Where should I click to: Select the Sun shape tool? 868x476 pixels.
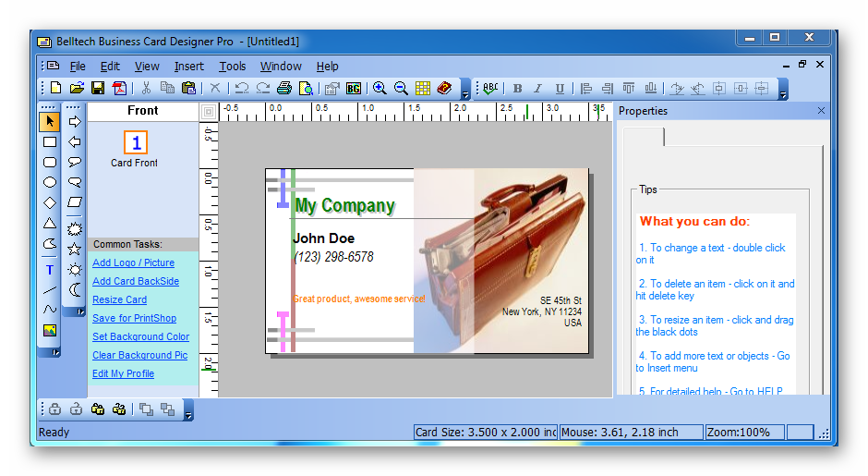pyautogui.click(x=74, y=270)
